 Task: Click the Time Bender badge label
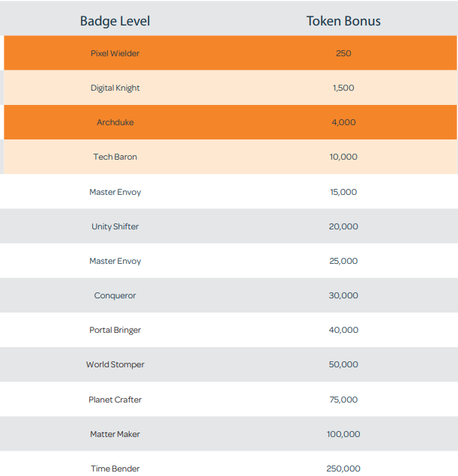(x=115, y=469)
